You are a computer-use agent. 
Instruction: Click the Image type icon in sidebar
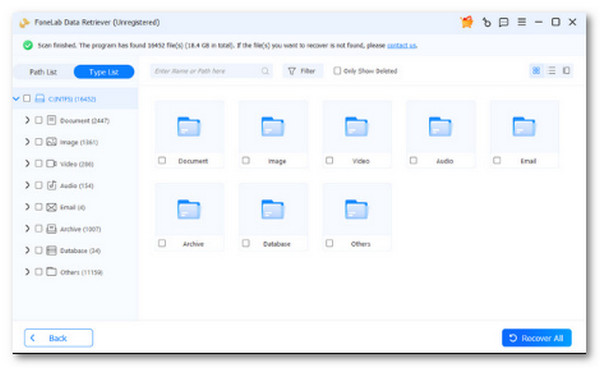pyautogui.click(x=51, y=142)
